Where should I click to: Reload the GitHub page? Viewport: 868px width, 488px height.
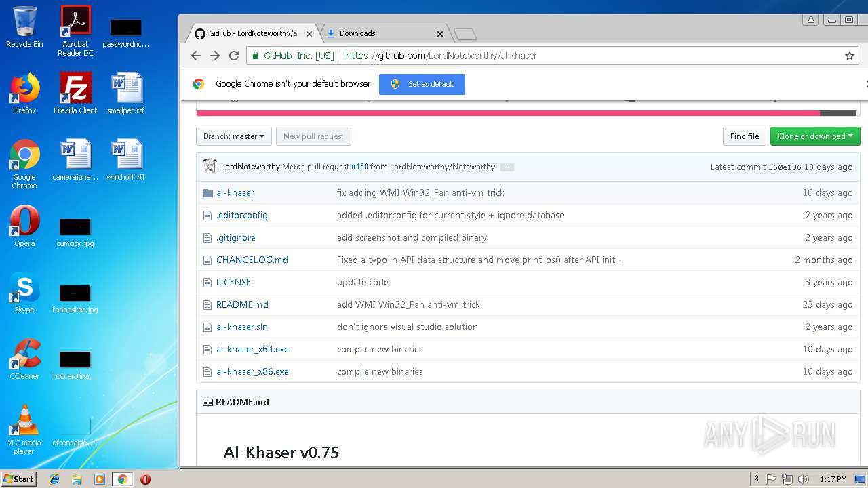(x=234, y=56)
